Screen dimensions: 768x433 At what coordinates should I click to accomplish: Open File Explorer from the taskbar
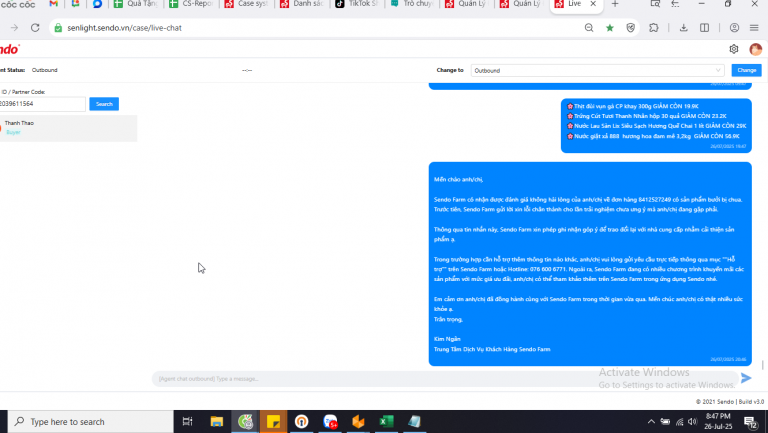click(x=216, y=422)
